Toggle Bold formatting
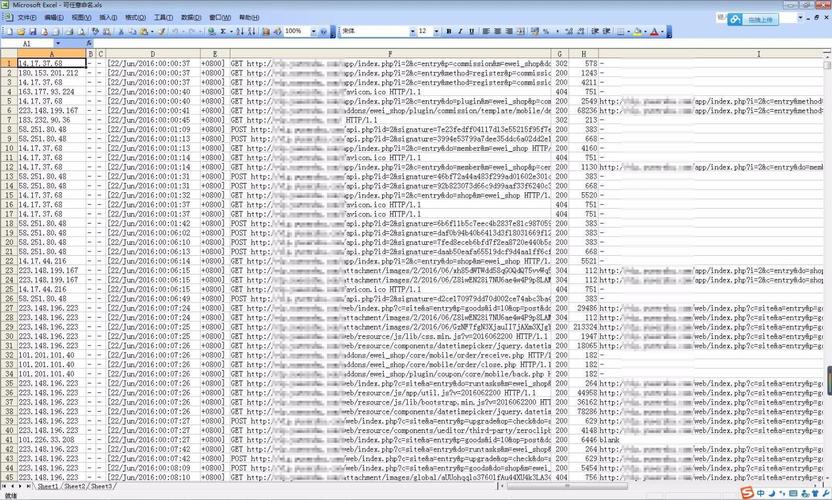 447,31
